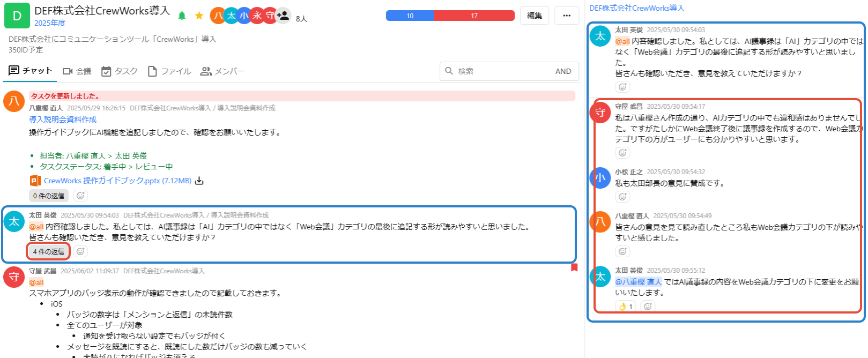Image resolution: width=868 pixels, height=358 pixels.
Task: Switch to the メンバー tab
Action: pyautogui.click(x=222, y=71)
